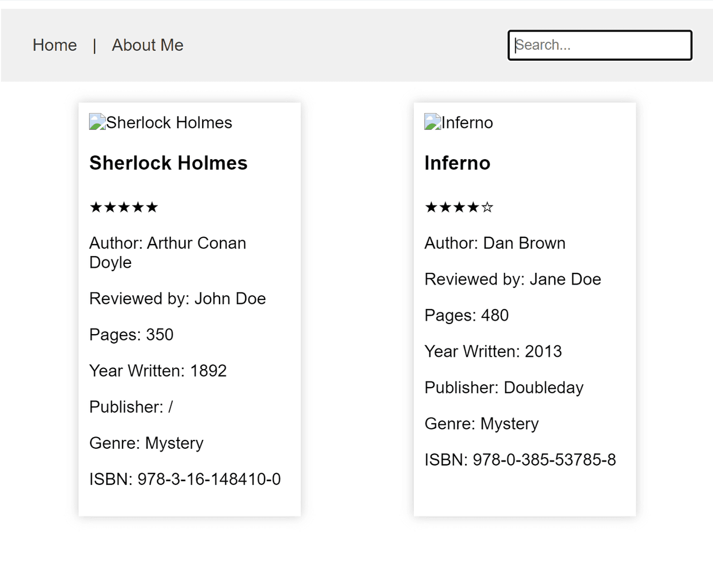Select the Inferno book title heading
The height and width of the screenshot is (588, 713).
[x=457, y=163]
